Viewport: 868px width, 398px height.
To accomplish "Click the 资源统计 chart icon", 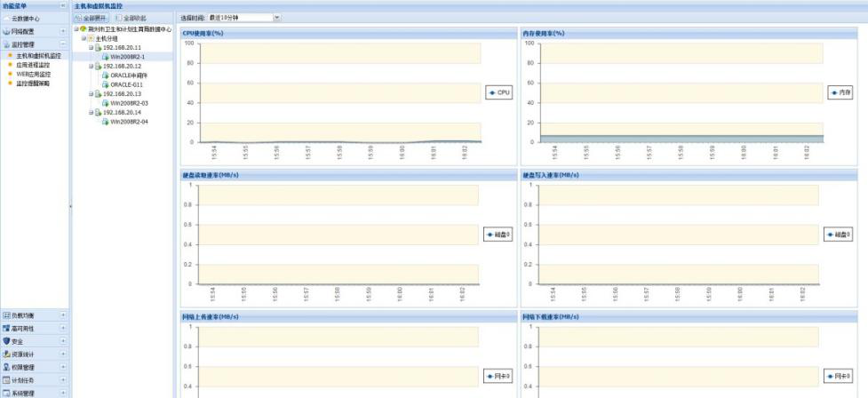I will coord(6,354).
